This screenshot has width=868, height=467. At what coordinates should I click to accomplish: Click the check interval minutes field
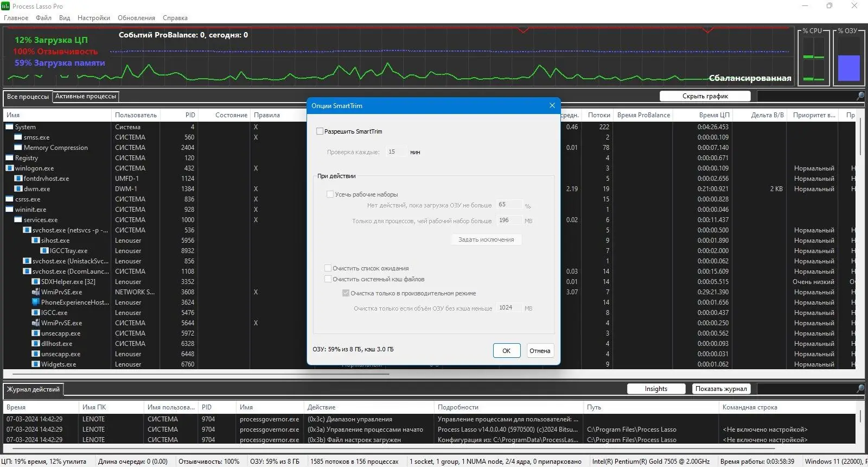396,152
